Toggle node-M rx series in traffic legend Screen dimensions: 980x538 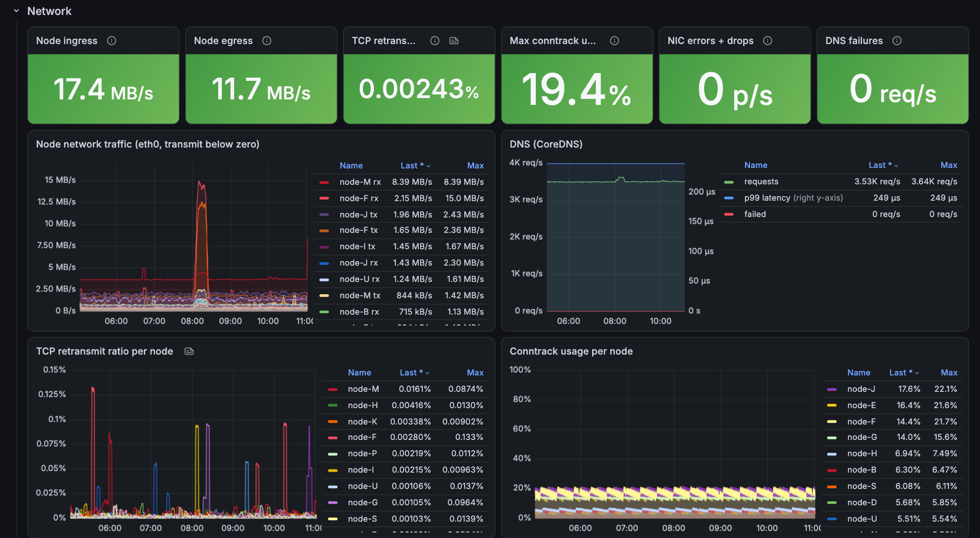360,182
